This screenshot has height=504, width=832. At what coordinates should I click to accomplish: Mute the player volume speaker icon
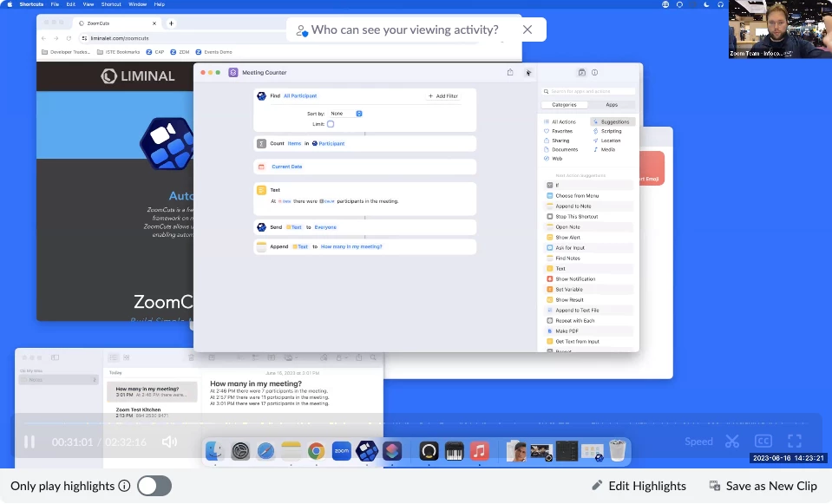coord(169,442)
